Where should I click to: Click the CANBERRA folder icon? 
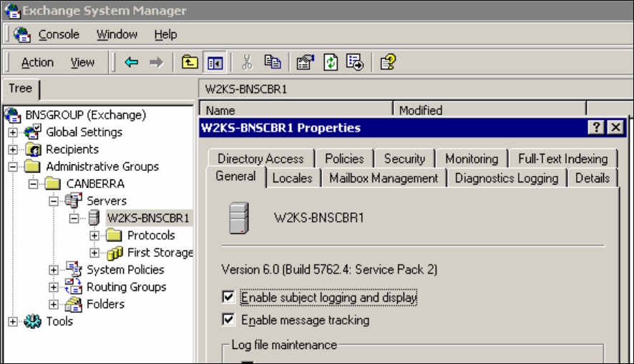click(53, 184)
